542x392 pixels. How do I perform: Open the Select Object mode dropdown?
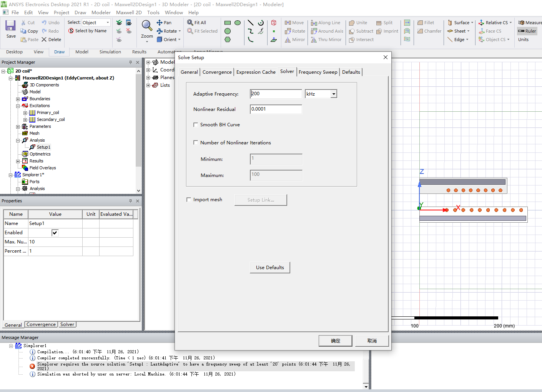point(108,23)
